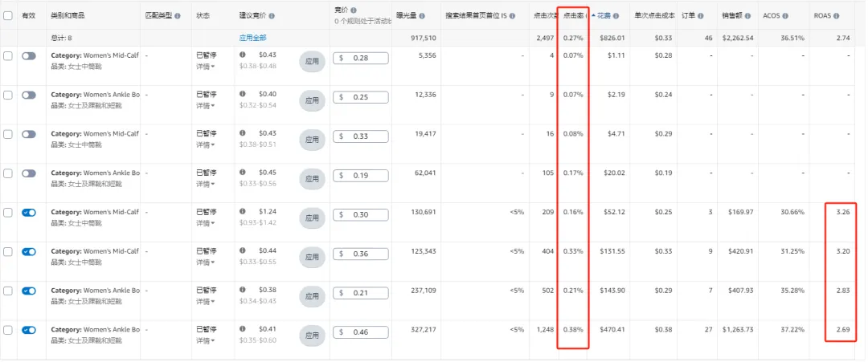Click the total sales $2,262.54
Screen dimensions: 868x362
[x=738, y=38]
